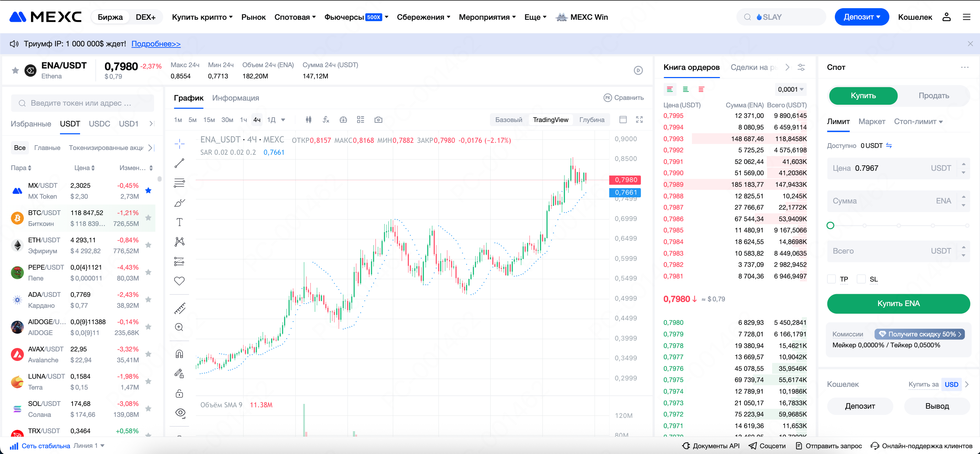Select the Маркет order tab

(x=872, y=122)
